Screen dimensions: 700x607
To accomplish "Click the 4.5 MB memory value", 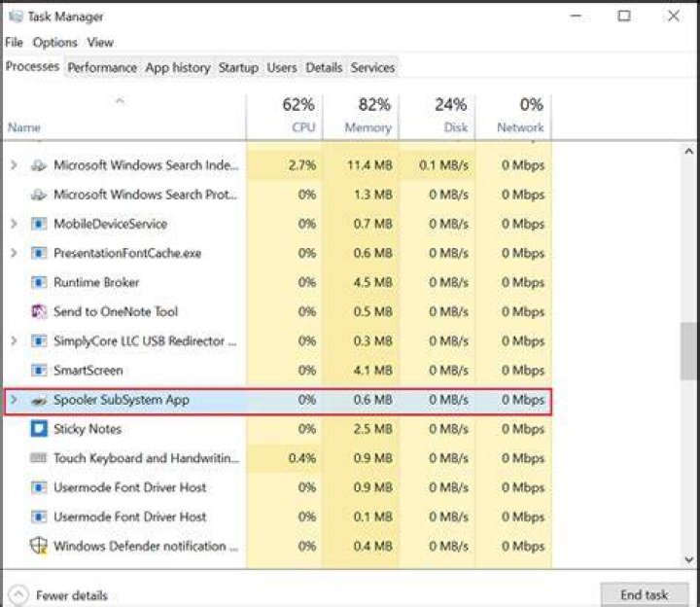I will [x=373, y=282].
